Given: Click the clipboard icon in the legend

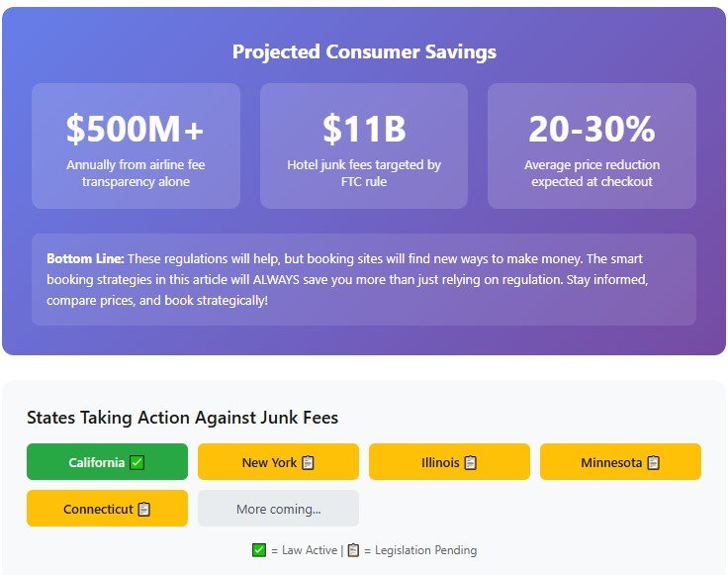Looking at the screenshot, I should click(x=353, y=550).
